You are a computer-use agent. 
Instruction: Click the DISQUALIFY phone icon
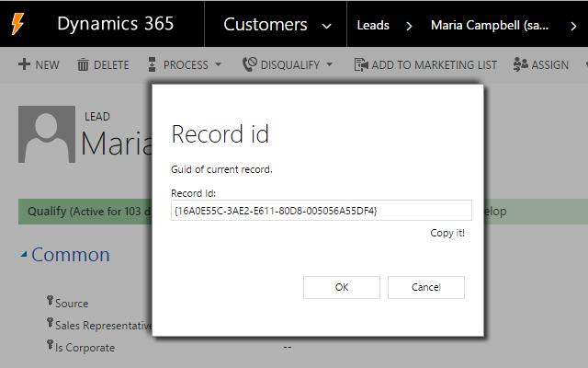click(249, 65)
